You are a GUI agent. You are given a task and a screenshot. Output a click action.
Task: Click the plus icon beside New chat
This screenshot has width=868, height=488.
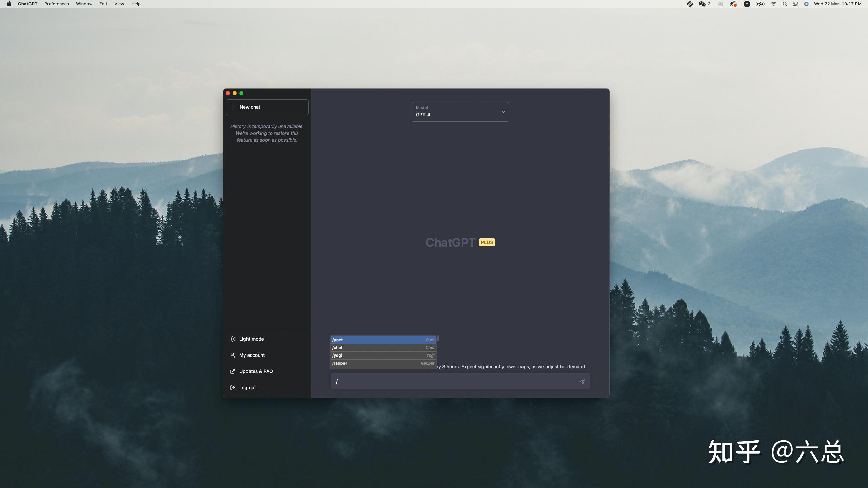(233, 107)
